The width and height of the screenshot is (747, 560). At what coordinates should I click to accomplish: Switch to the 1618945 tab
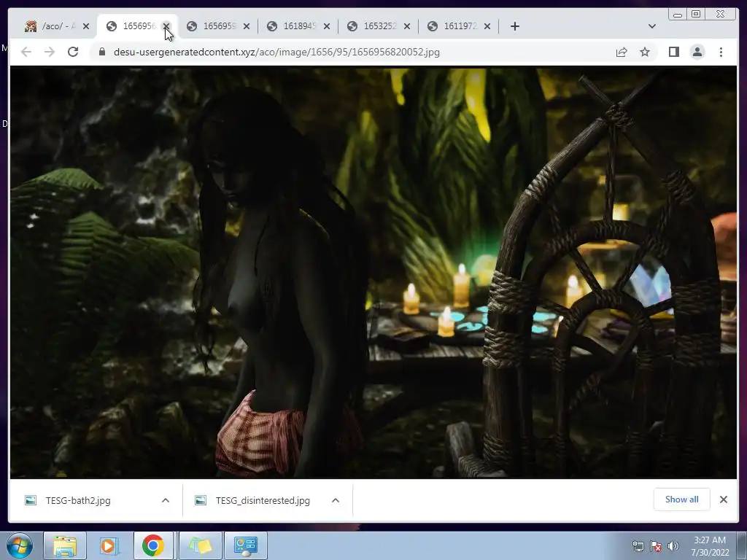tap(292, 26)
